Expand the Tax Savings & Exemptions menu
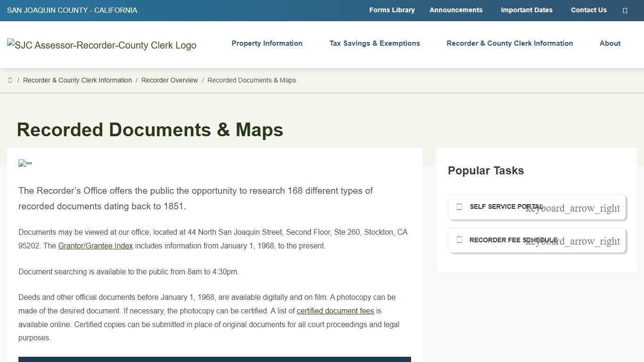The image size is (644, 362). (x=374, y=43)
